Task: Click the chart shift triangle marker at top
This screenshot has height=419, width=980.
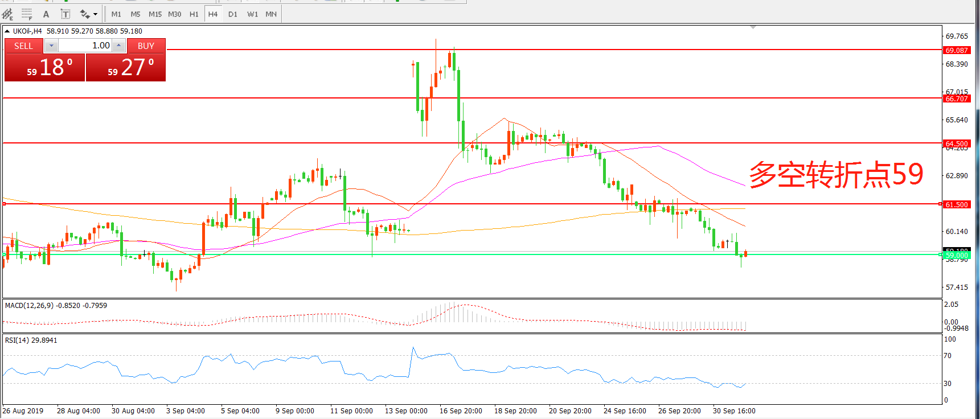Action: tap(753, 27)
